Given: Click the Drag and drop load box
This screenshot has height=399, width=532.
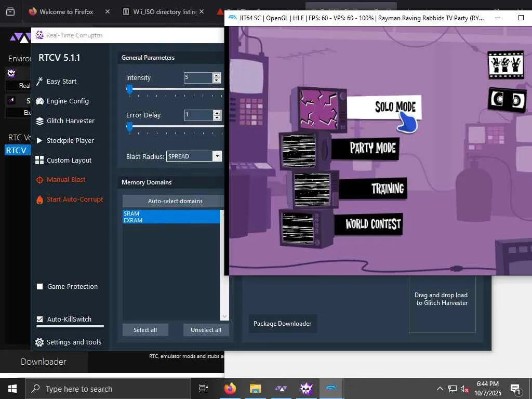Looking at the screenshot, I should point(442,299).
